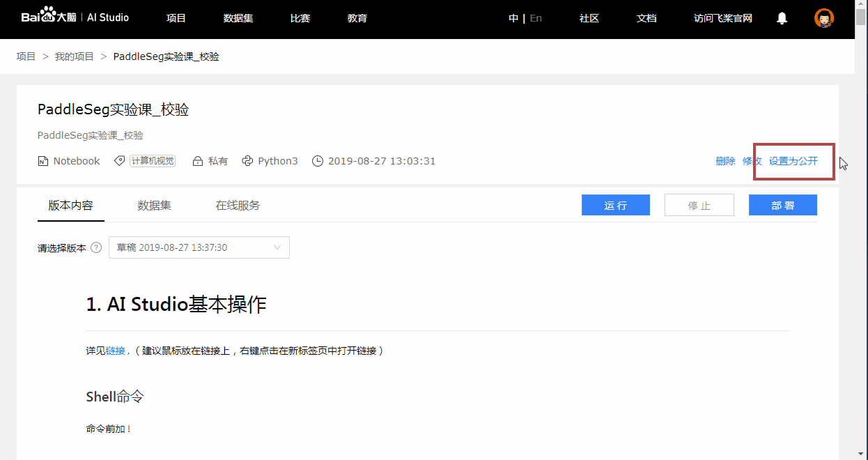Click the timestamp 2019-08-27 13:03:31
This screenshot has width=868, height=460.
382,161
